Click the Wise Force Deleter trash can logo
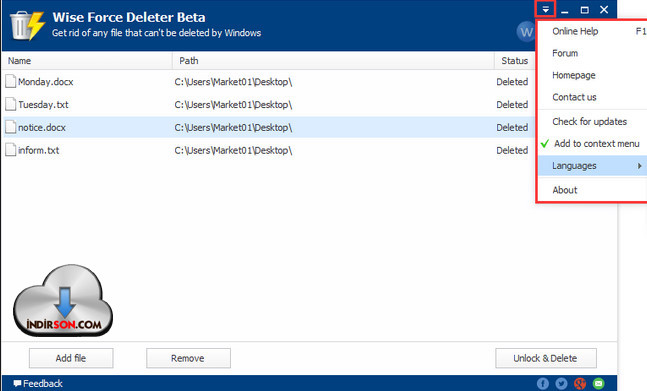Viewport: 647px width, 391px height. [27, 26]
